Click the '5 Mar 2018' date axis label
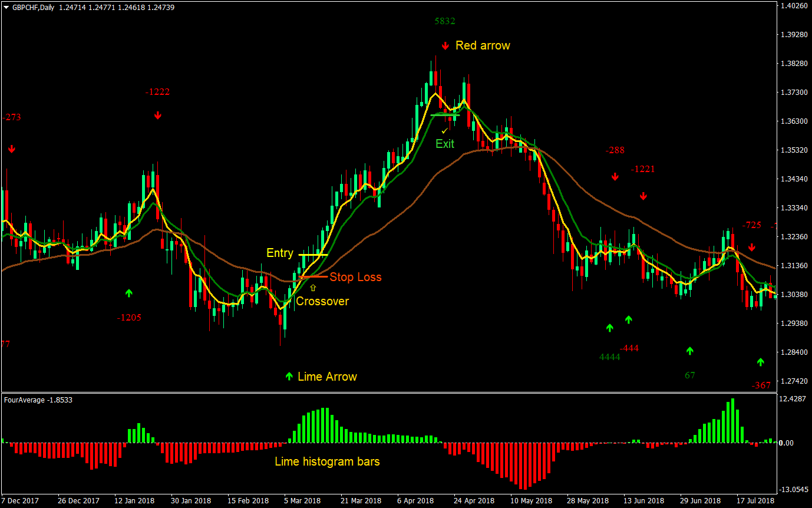This screenshot has width=812, height=508. 302,500
